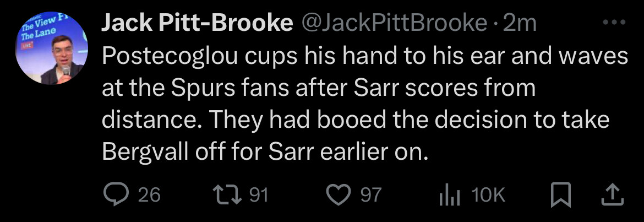The height and width of the screenshot is (222, 644).
Task: Click the line "at the Spurs fans after Sarr"
Action: click(x=319, y=88)
